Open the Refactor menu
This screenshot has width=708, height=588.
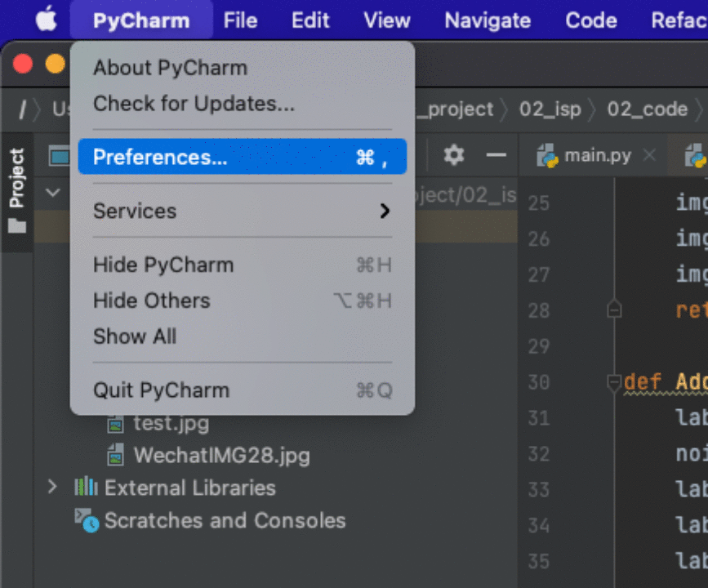pyautogui.click(x=679, y=20)
